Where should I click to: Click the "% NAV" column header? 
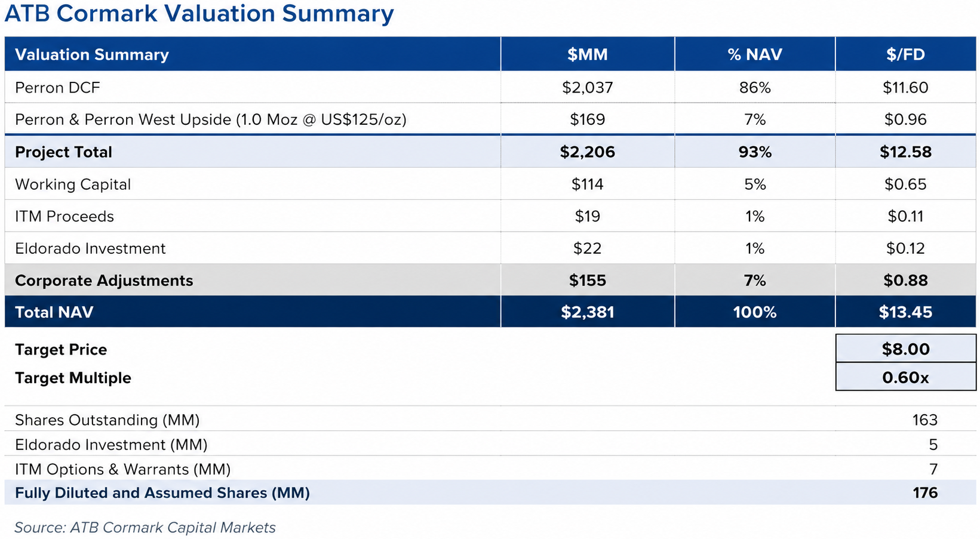click(x=755, y=54)
